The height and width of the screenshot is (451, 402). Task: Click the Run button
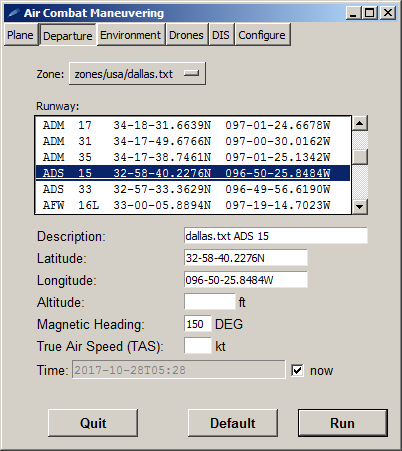point(343,423)
